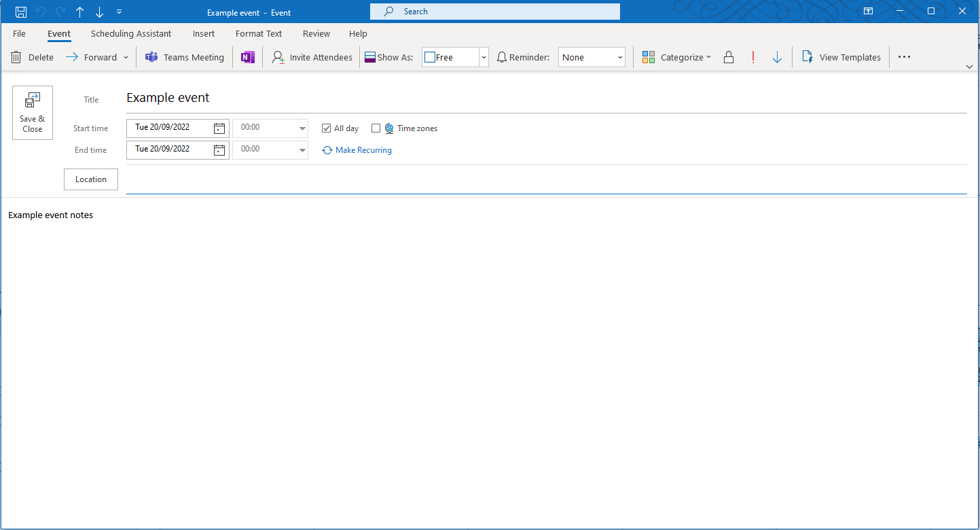Click the 'Example event notes' body text
The image size is (980, 530).
click(x=50, y=215)
